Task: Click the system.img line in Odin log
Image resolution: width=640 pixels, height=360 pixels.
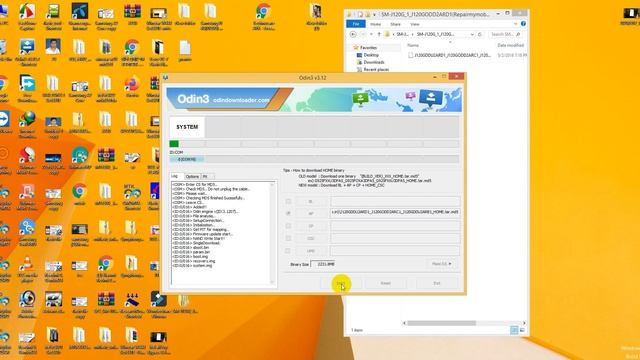Action: 192,266
